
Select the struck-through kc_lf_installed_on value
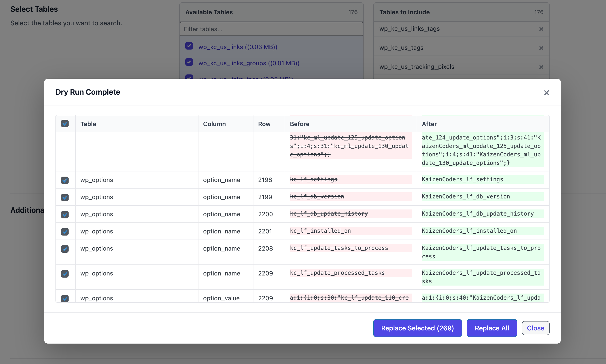coord(320,231)
